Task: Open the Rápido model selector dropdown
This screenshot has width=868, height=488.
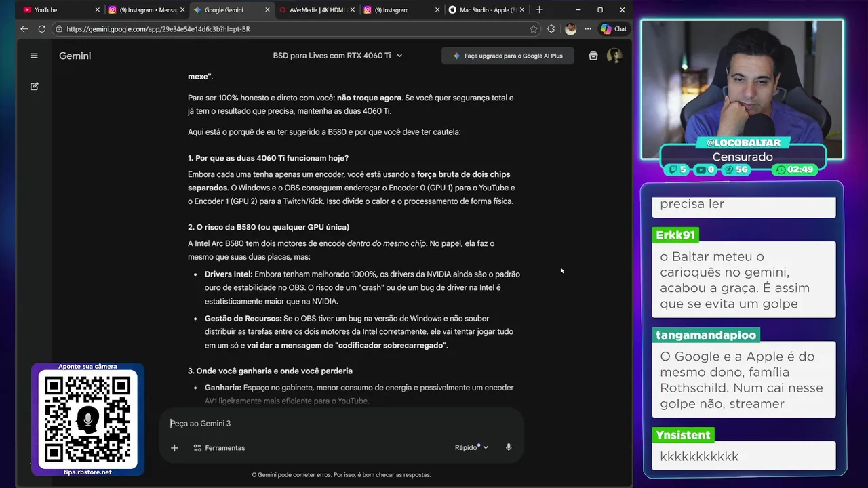Action: coord(471,447)
